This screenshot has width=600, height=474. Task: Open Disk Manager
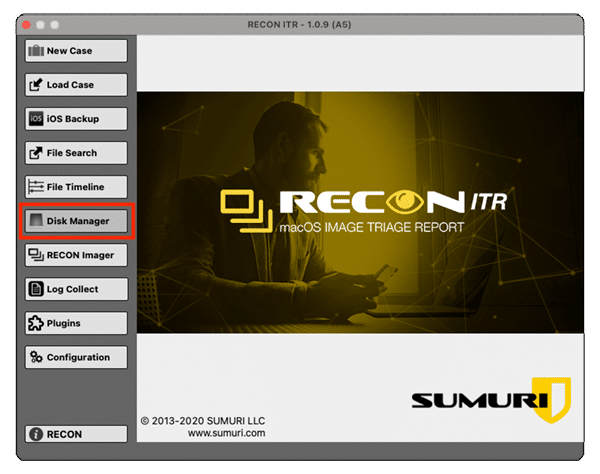pyautogui.click(x=76, y=221)
